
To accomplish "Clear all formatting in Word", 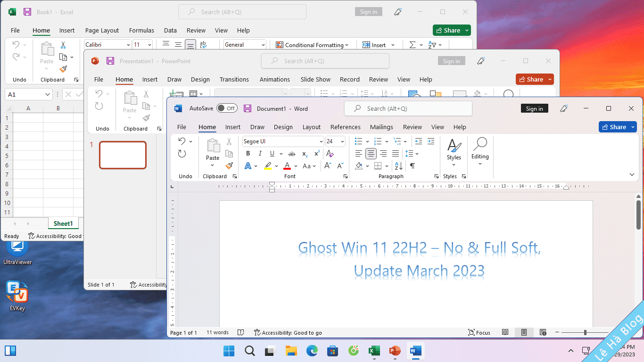I will click(x=330, y=154).
